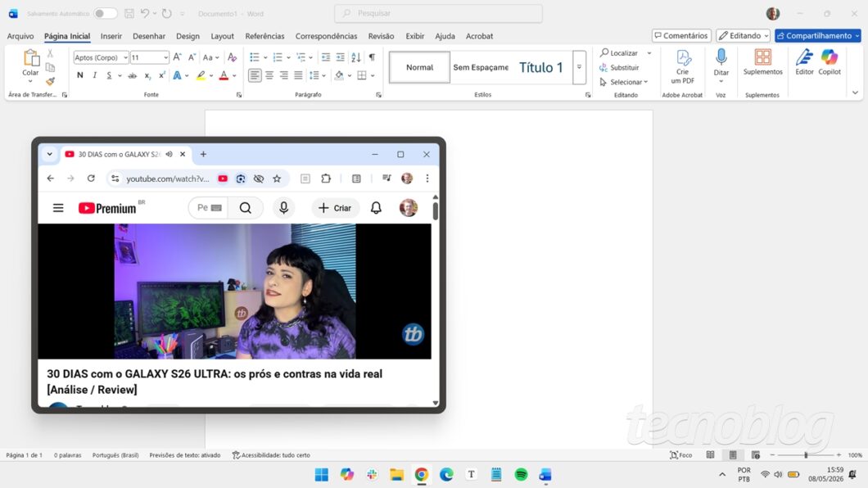Apply underline formatting in Word
Screen dimensions: 868x488
(109, 75)
